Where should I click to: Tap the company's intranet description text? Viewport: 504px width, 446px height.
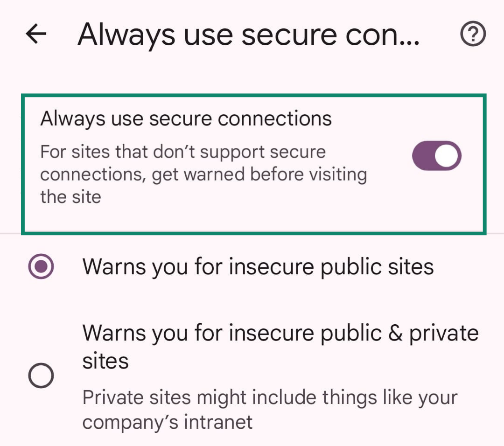(270, 409)
